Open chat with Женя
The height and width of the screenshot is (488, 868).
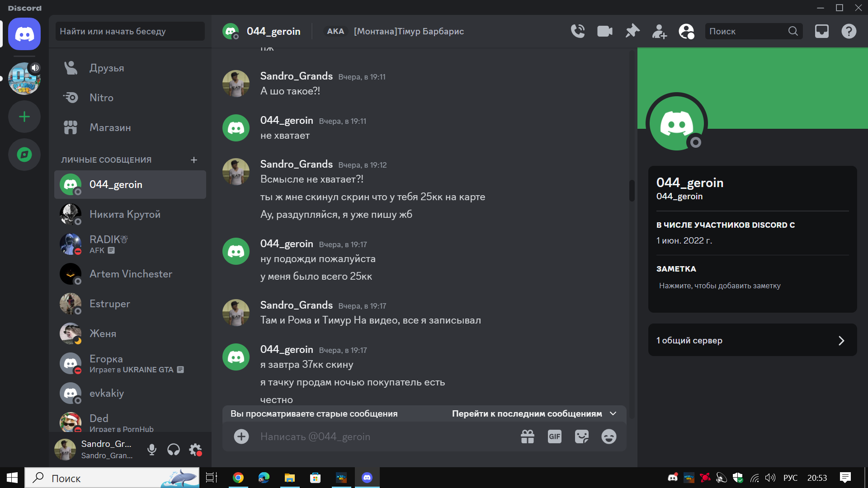[x=130, y=333]
